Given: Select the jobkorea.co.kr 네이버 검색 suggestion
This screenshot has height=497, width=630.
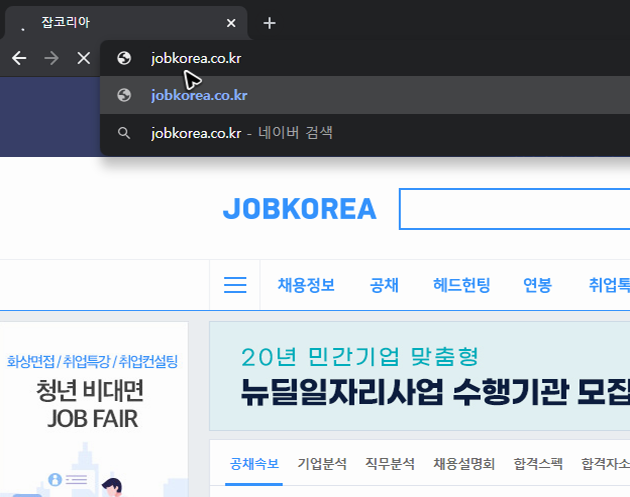Looking at the screenshot, I should 365,133.
